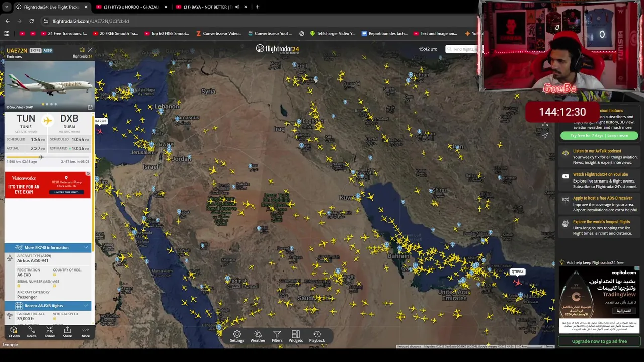This screenshot has width=644, height=362.
Task: Click the site information icon in address bar
Action: [x=46, y=21]
